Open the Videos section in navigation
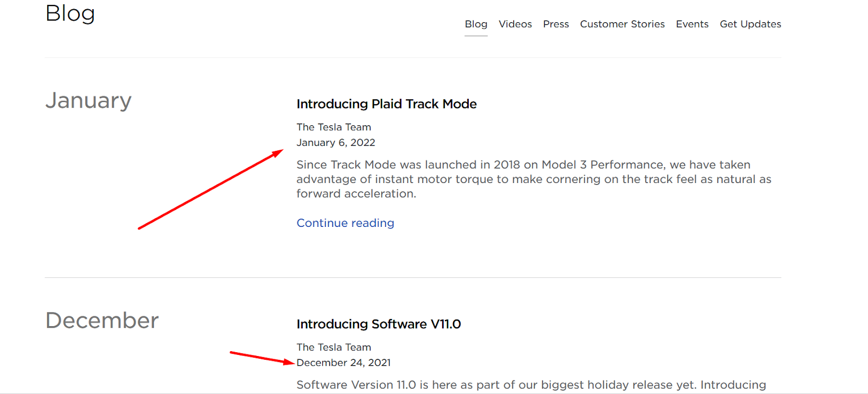Image resolution: width=868 pixels, height=394 pixels. tap(515, 24)
